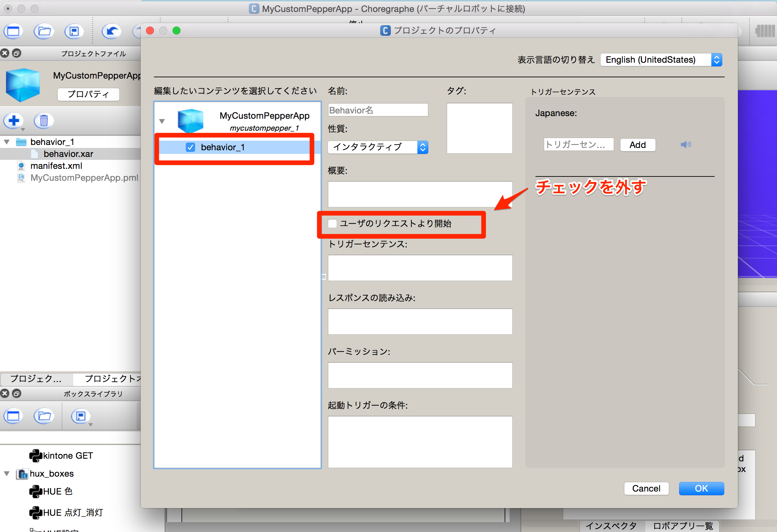Screen dimensions: 777x532
Task: Click the Behavior名 name field
Action: (378, 110)
